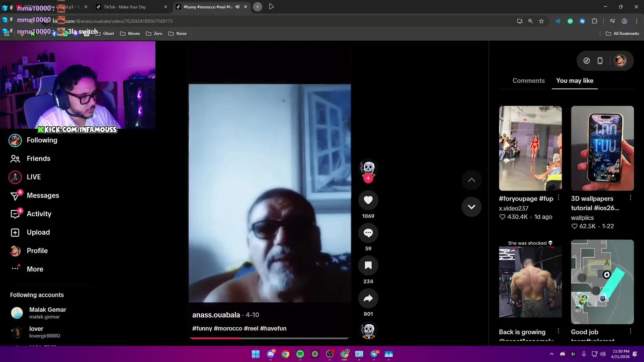This screenshot has height=362, width=644.
Task: Open the Zero bookmarks folder
Action: 154,34
